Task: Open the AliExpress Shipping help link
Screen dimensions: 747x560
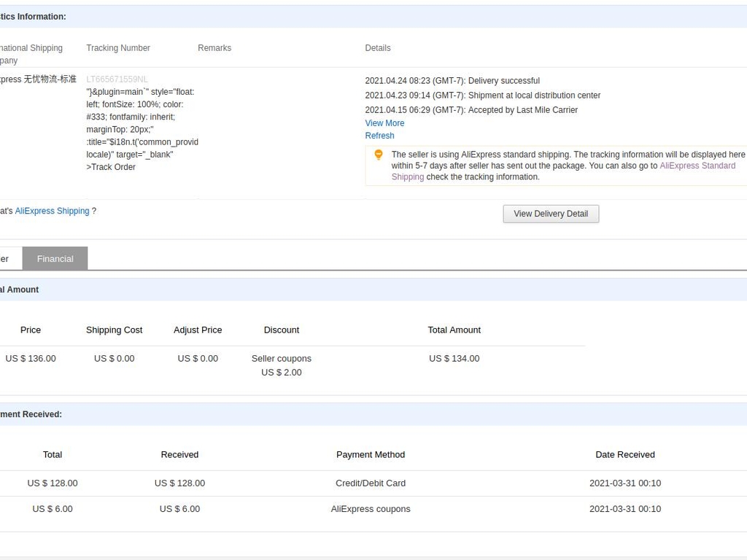Action: pyautogui.click(x=52, y=211)
